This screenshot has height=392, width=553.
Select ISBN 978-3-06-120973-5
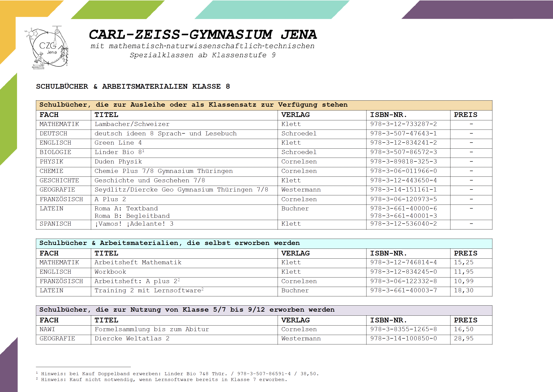click(x=403, y=199)
